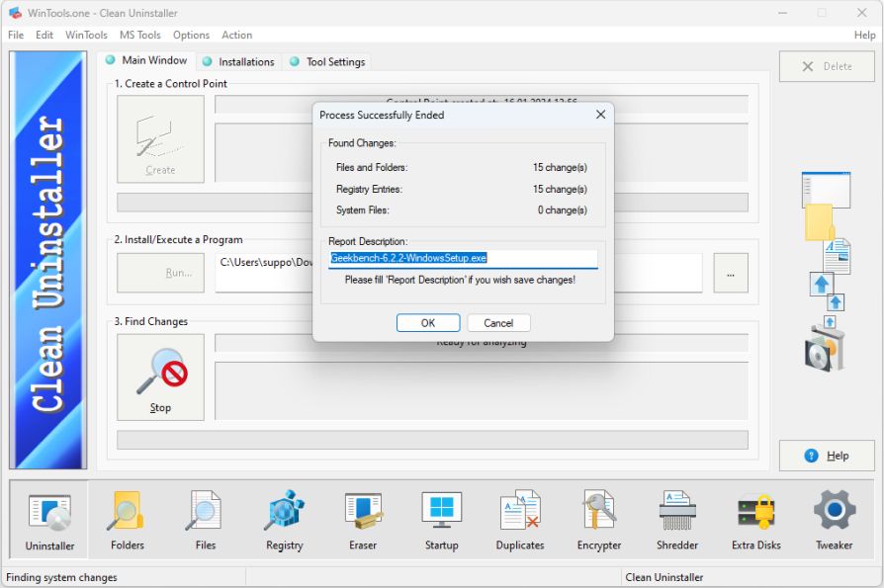Click the blue question mark Help icon
Screen dimensions: 884x588
click(x=811, y=456)
